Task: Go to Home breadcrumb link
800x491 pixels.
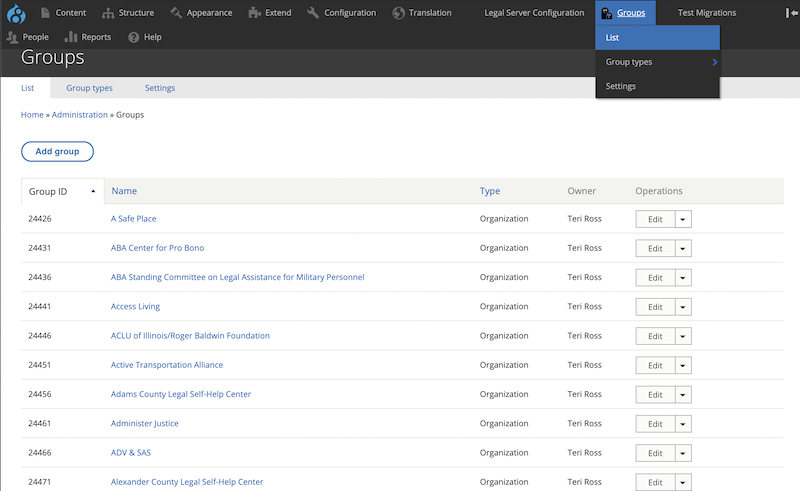Action: point(32,115)
